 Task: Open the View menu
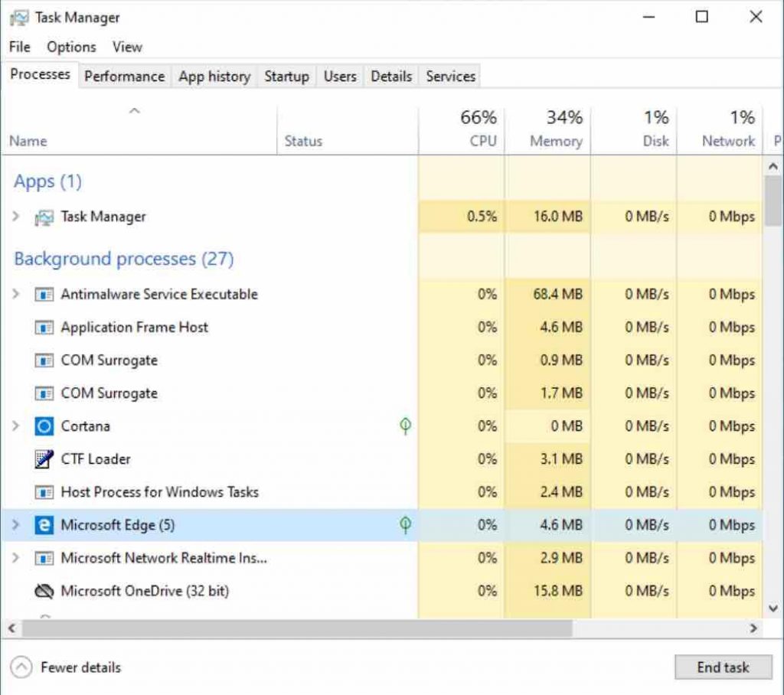pyautogui.click(x=126, y=47)
